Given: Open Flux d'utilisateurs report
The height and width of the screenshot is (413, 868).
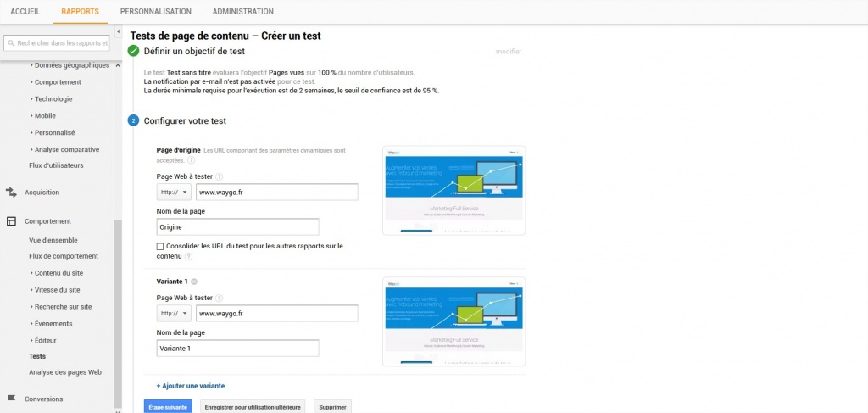Looking at the screenshot, I should pos(56,165).
